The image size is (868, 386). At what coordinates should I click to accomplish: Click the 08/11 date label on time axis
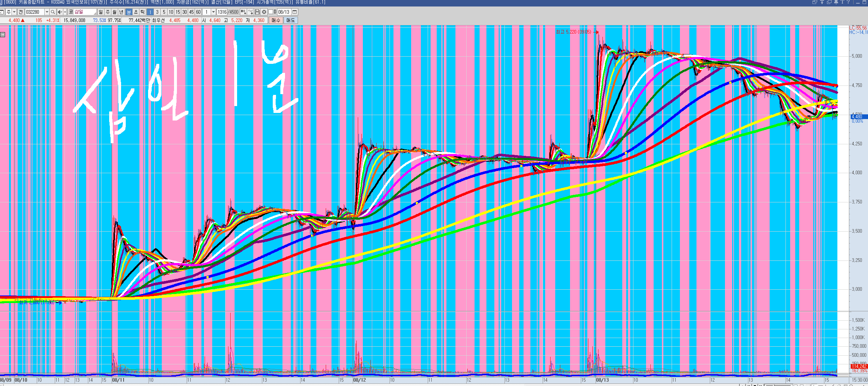(118, 380)
